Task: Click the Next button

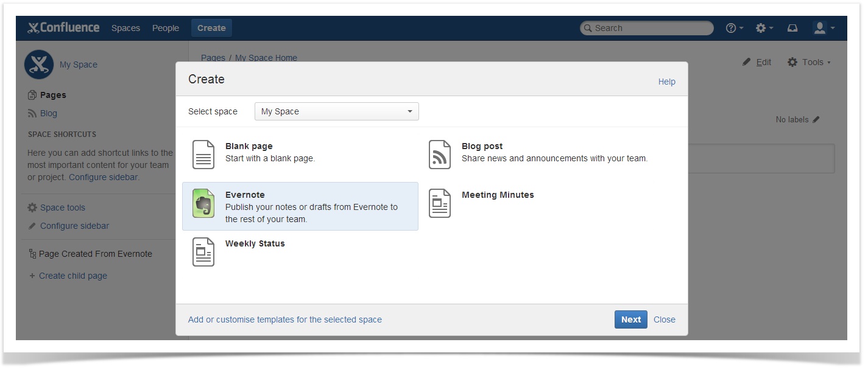Action: tap(630, 319)
